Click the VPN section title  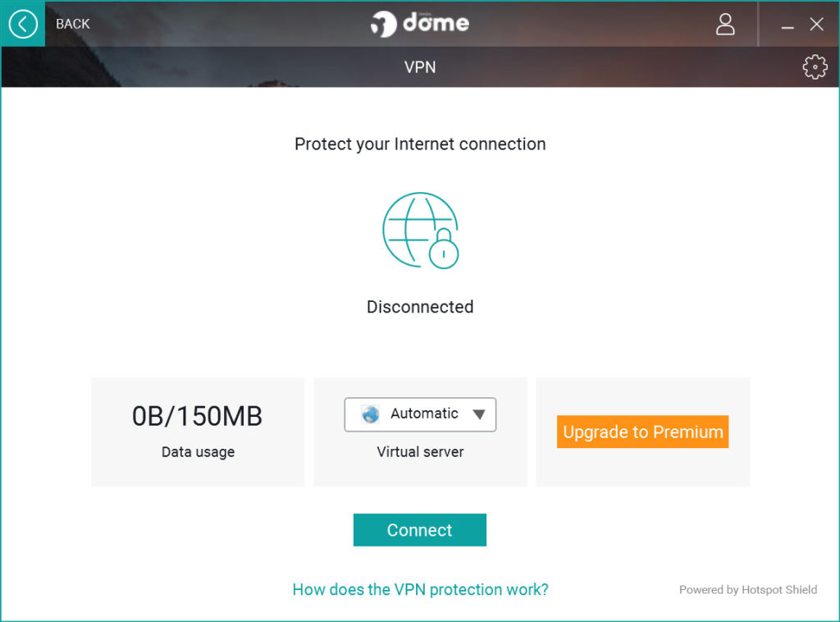pos(419,67)
